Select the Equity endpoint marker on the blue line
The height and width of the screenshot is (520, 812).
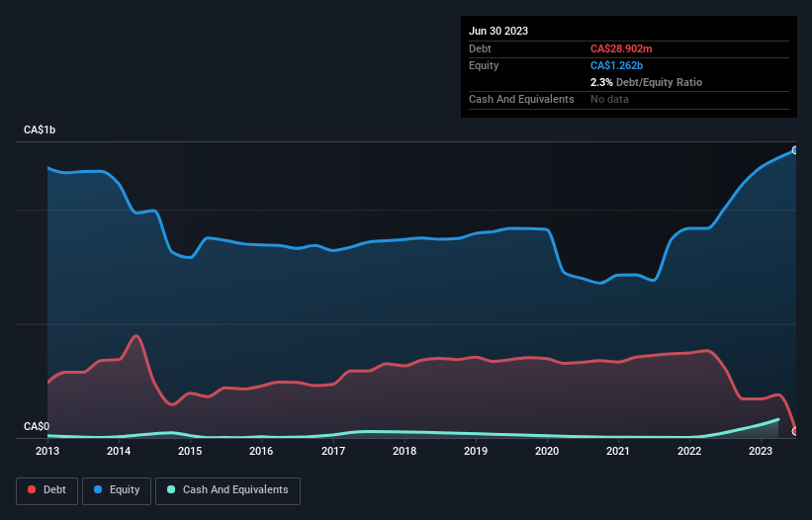pos(795,150)
